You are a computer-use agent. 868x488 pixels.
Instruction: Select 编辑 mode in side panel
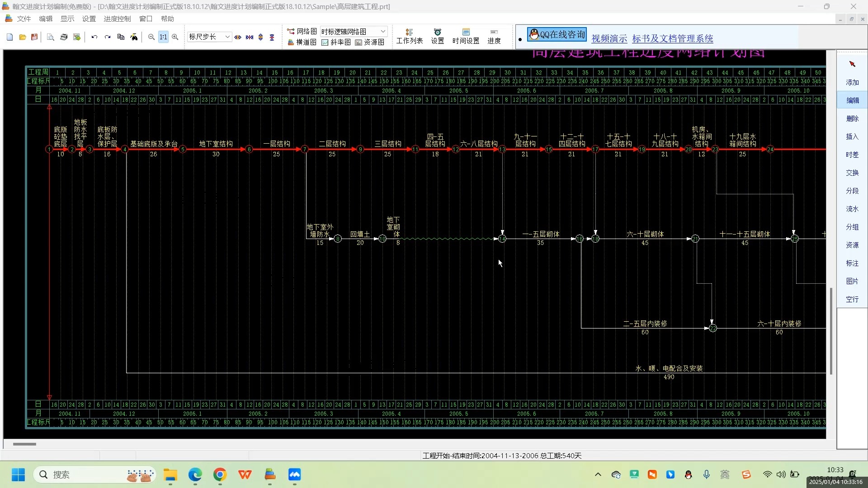pos(852,100)
